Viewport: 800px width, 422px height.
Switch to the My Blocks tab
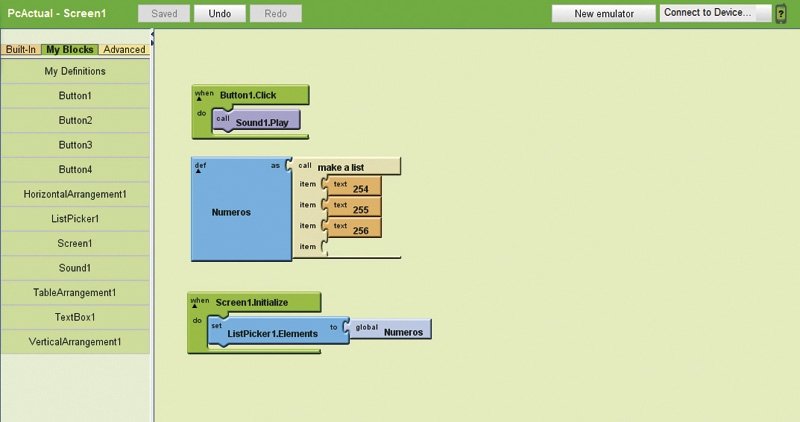(69, 49)
